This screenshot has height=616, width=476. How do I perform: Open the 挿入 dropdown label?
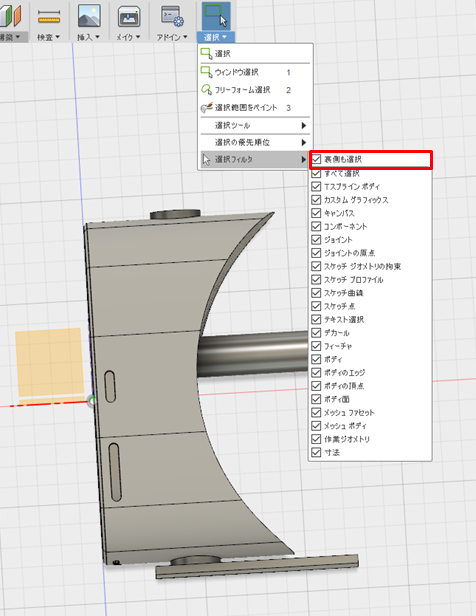click(88, 37)
